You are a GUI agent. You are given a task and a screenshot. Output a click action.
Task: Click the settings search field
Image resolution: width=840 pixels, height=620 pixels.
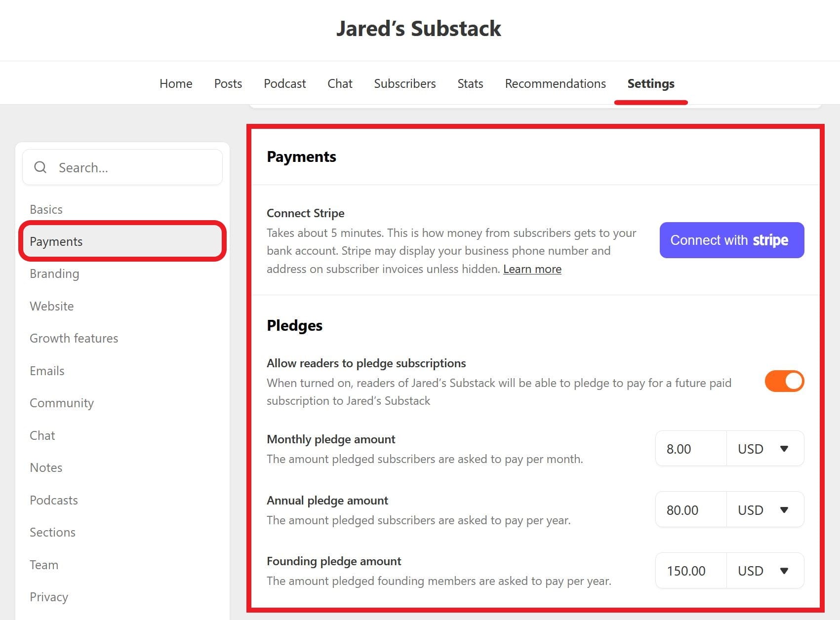coord(123,167)
